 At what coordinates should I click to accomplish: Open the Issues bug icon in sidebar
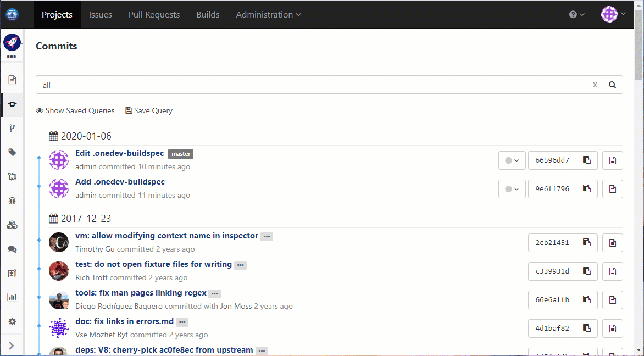(12, 201)
